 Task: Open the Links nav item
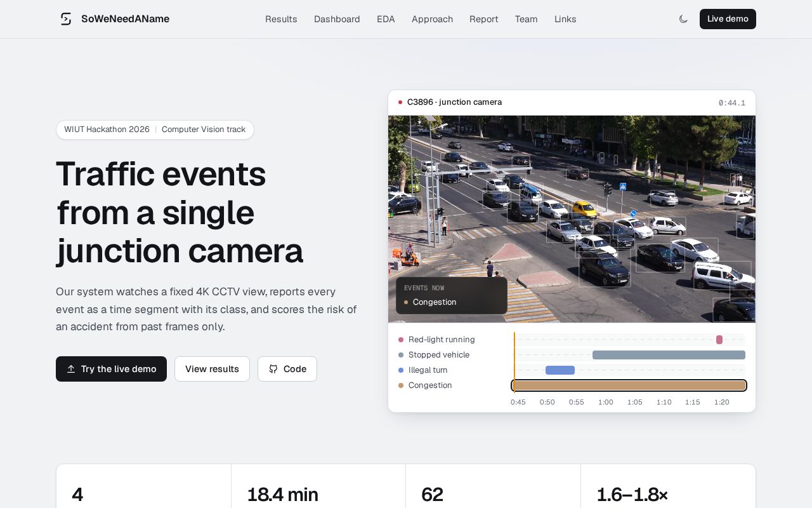click(x=565, y=19)
